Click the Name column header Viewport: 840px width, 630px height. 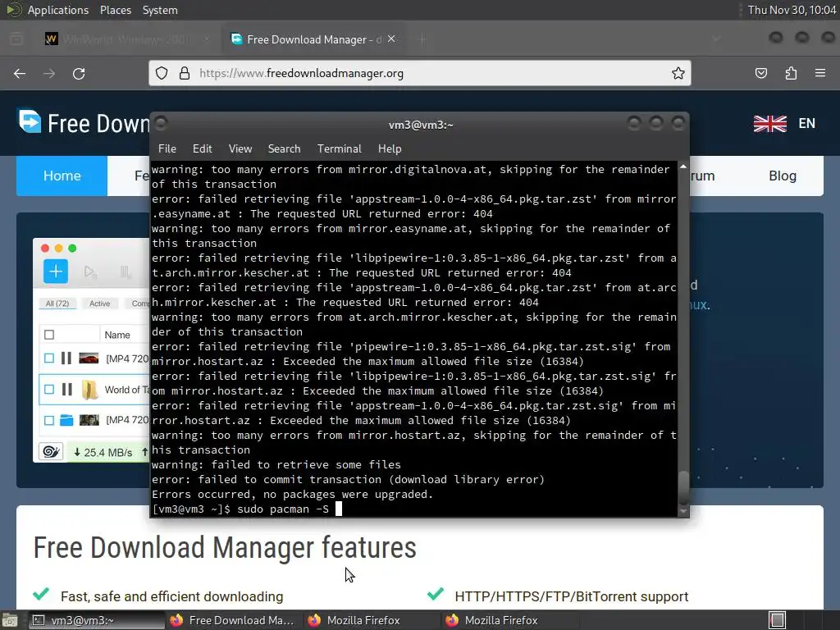(117, 335)
